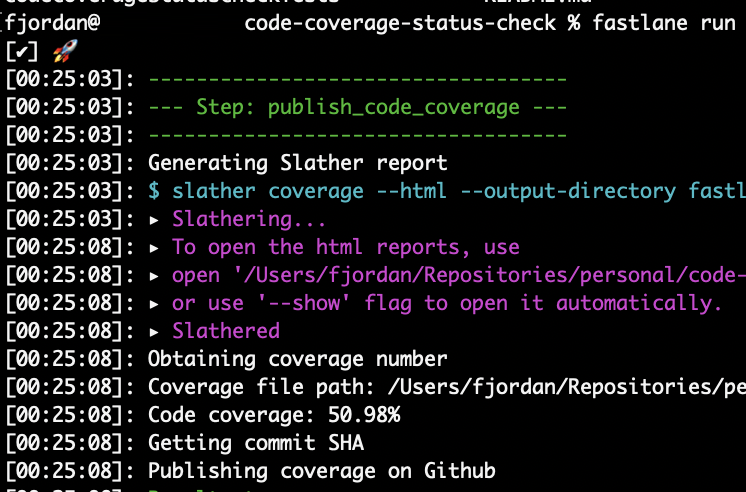Click the 'Slathering...' output text
746x492 pixels.
[x=249, y=219]
